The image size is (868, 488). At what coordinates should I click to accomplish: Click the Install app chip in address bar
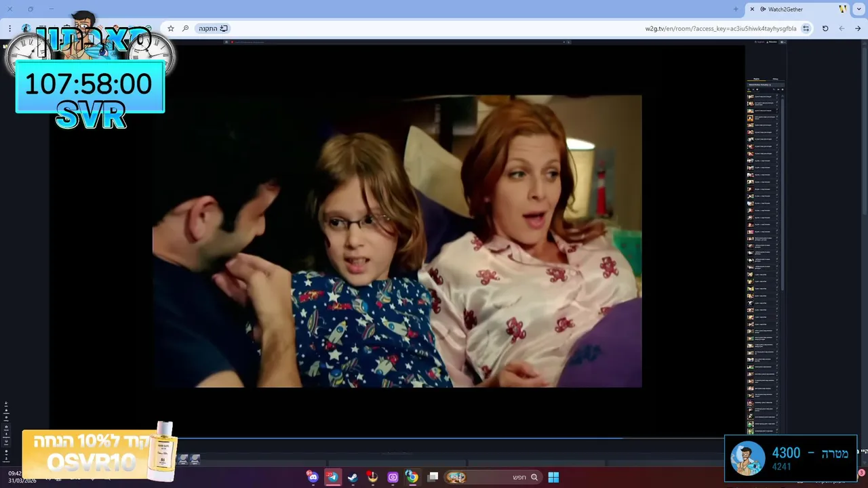[x=213, y=28]
